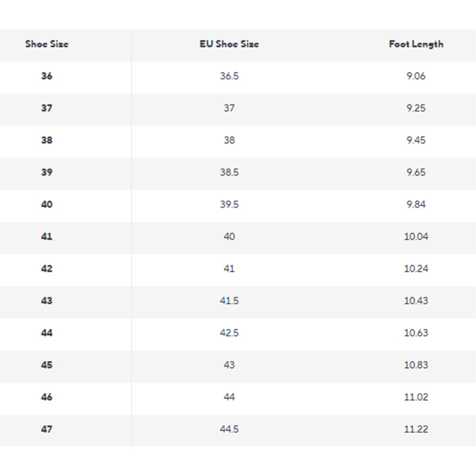Screen dimensions: 476x476
Task: Select shoe size 44 row label
Action: click(47, 333)
